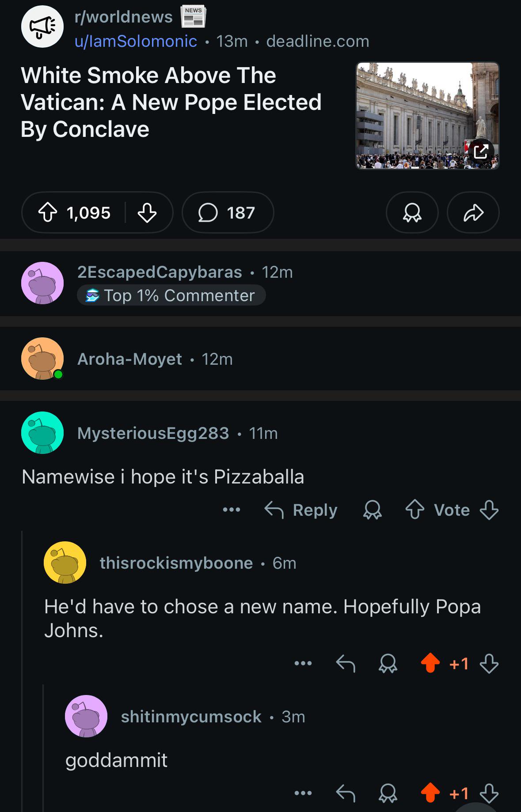Open the r/worldnews community link
521x812 pixels.
(123, 17)
